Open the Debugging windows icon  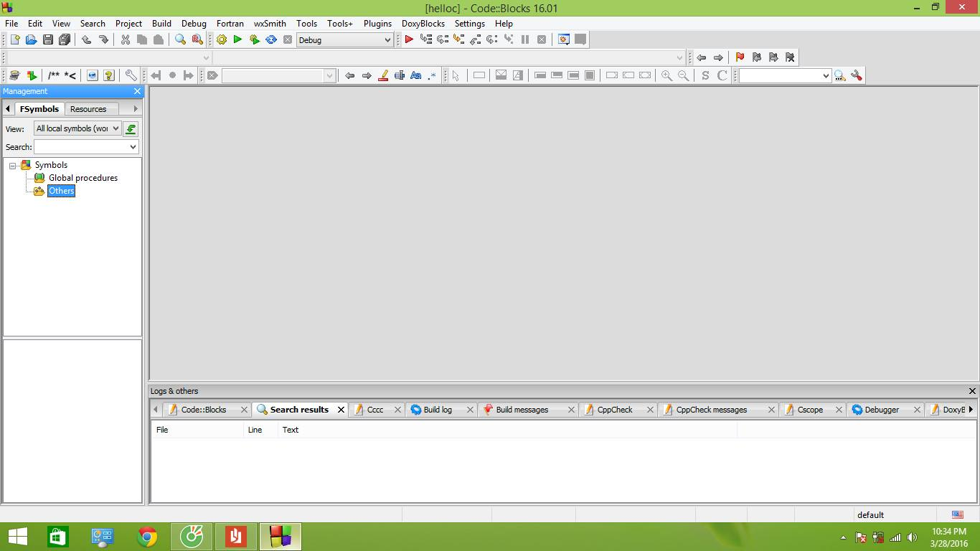pyautogui.click(x=564, y=39)
